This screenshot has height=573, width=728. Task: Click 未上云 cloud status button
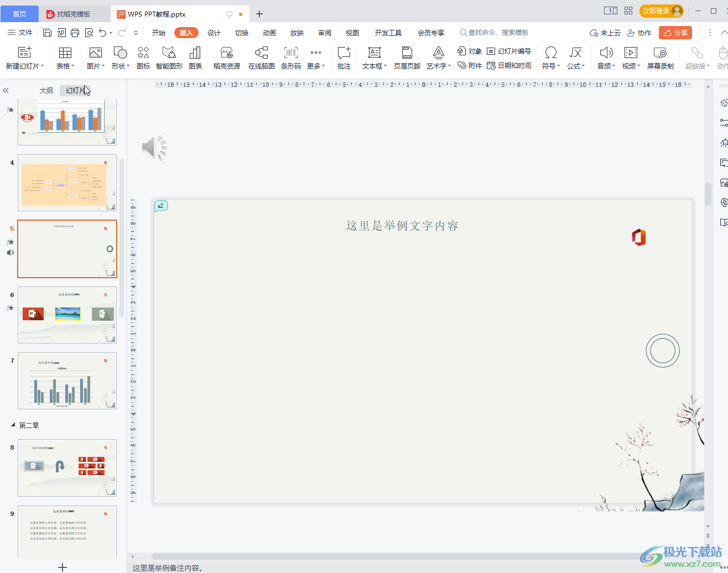(605, 33)
